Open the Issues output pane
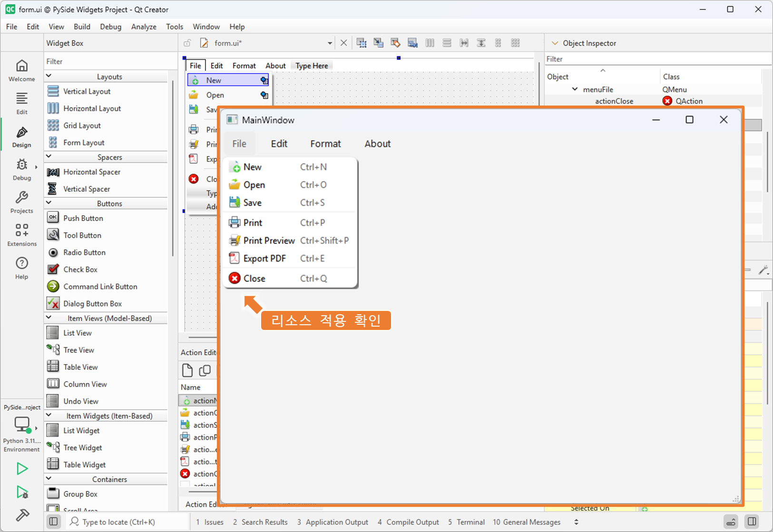The width and height of the screenshot is (773, 532). [210, 522]
